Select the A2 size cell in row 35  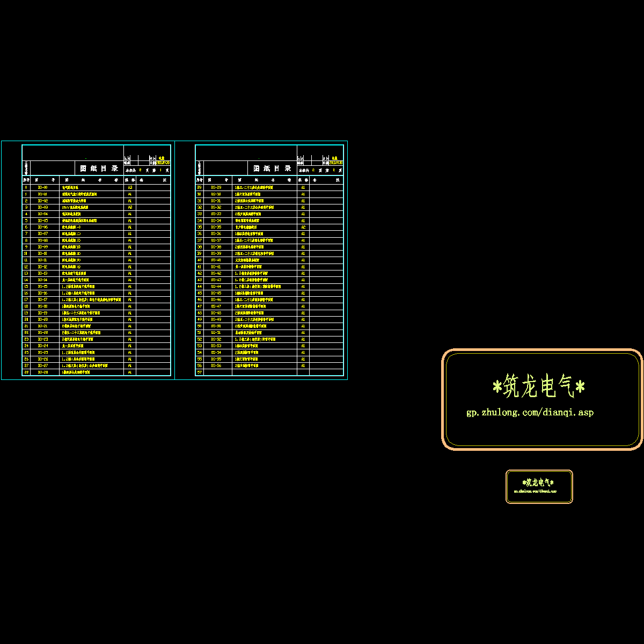(303, 227)
